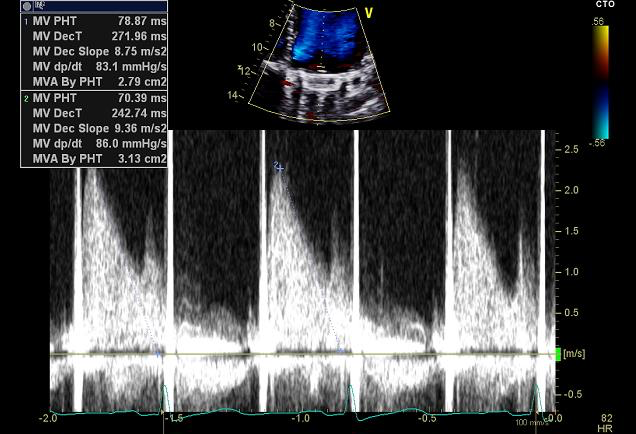Click the -1.5 mark on the time axis
The width and height of the screenshot is (636, 434).
[172, 418]
